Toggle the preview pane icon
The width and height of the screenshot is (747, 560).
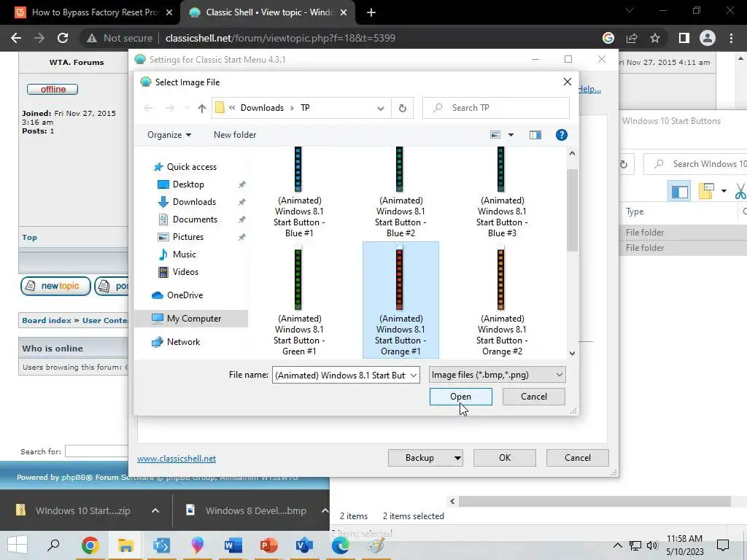pos(535,135)
